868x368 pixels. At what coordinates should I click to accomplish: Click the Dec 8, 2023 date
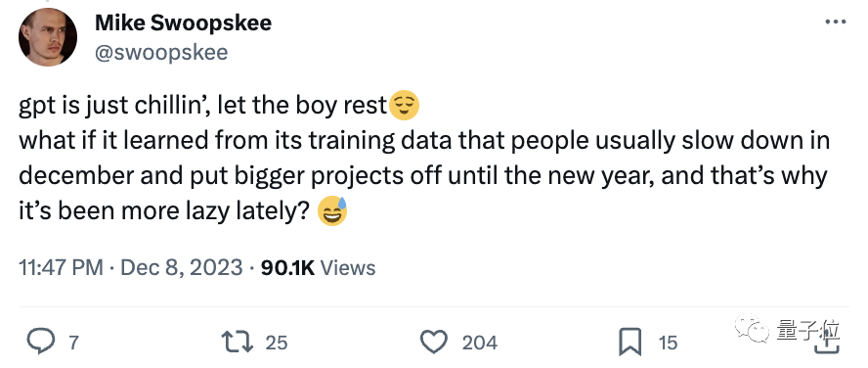point(182,268)
